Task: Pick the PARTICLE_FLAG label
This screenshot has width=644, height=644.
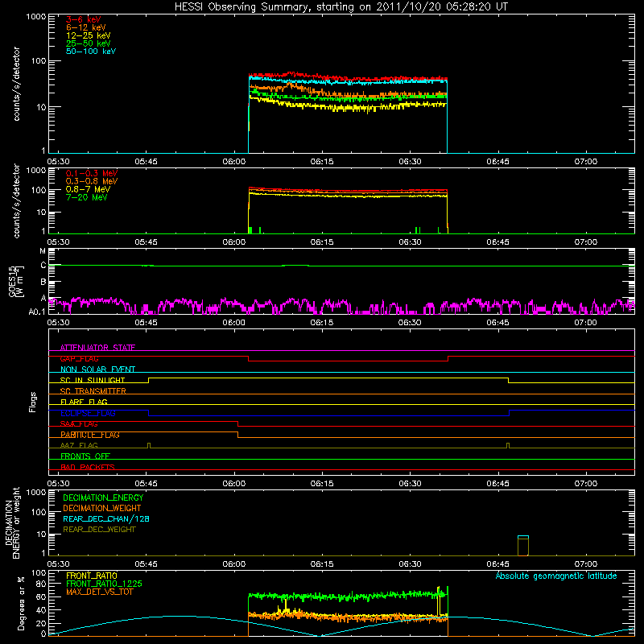Action: pyautogui.click(x=90, y=435)
